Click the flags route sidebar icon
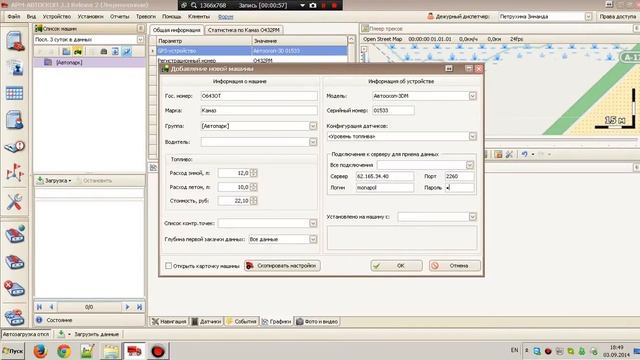Screen dimensions: 640x360 (14, 173)
